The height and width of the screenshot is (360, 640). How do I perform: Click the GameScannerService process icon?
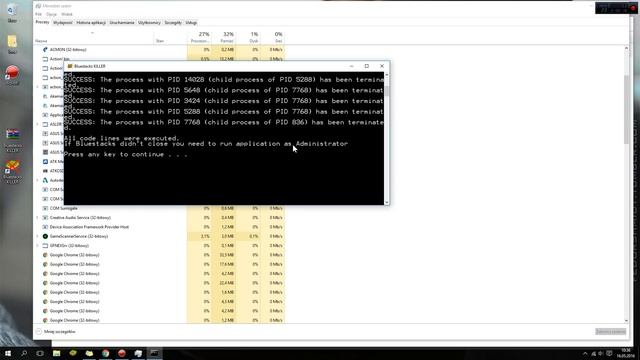pos(45,236)
